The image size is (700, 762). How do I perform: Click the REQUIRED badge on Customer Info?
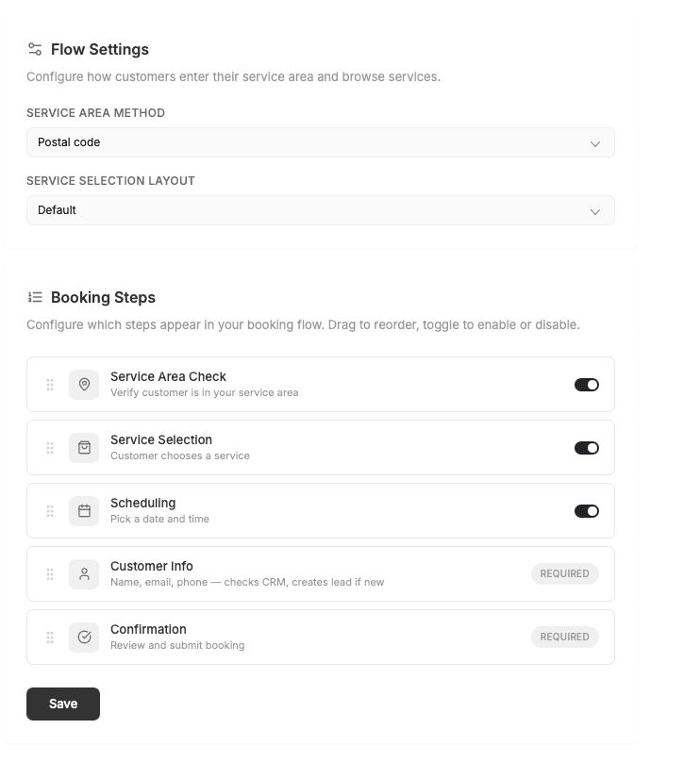564,573
